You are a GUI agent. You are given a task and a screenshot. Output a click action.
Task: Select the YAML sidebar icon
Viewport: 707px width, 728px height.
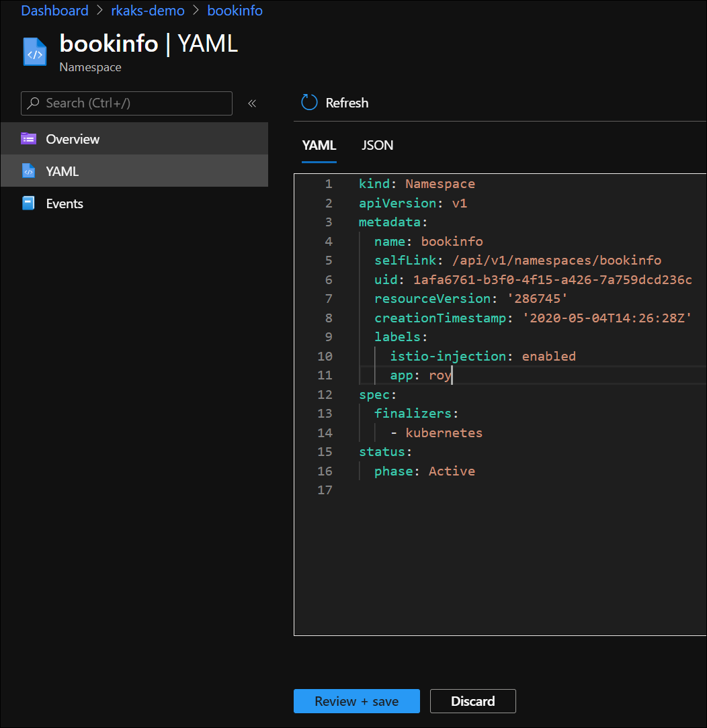(28, 171)
